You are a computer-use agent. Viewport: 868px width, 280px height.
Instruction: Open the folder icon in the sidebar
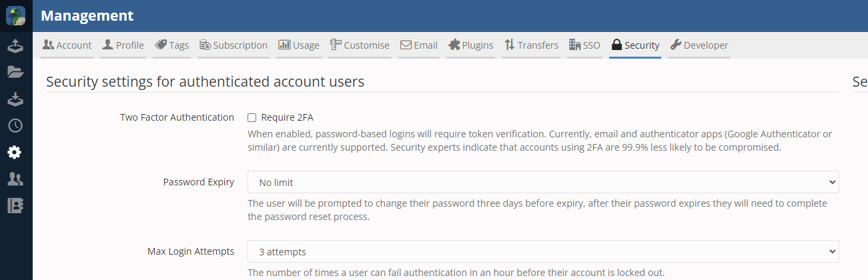15,72
